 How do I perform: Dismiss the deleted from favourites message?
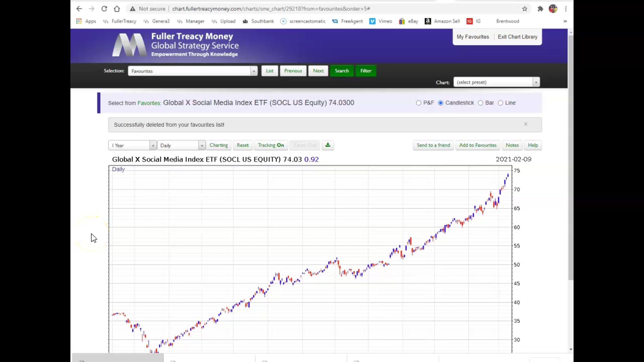[526, 124]
